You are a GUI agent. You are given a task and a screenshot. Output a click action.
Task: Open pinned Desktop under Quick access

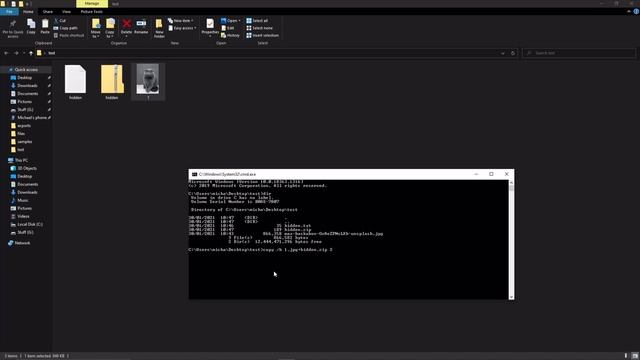[24, 78]
